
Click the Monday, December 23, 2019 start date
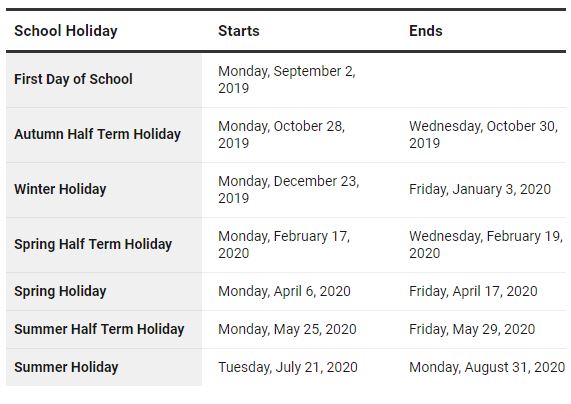tap(289, 189)
